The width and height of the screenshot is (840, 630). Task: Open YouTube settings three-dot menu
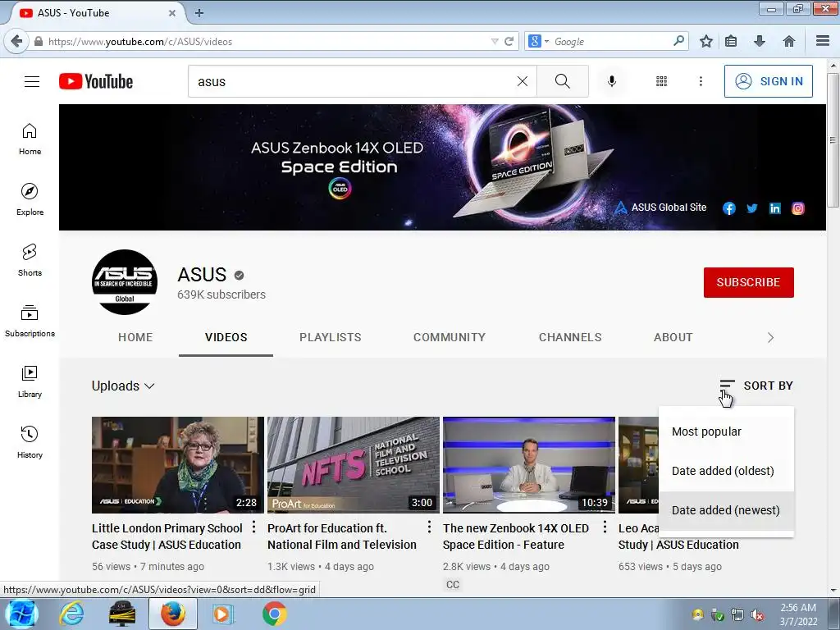pos(701,81)
